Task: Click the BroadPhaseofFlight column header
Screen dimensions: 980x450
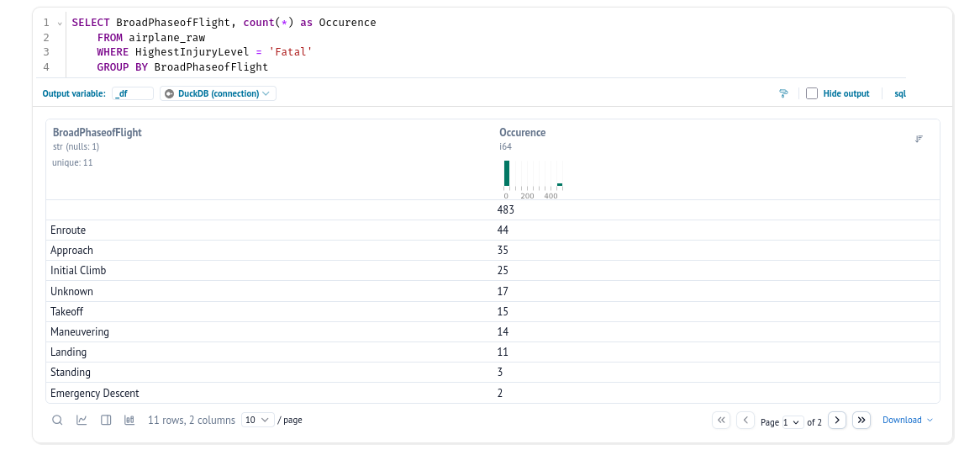Action: pos(97,132)
